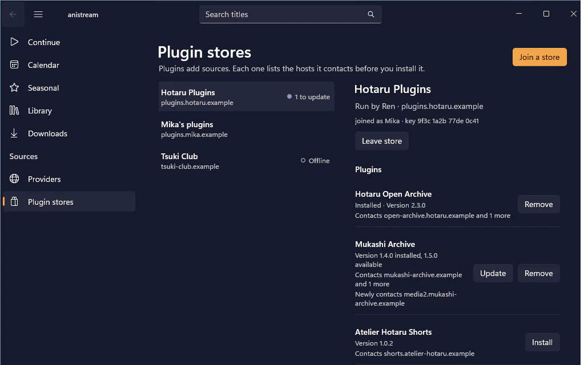Remove the Hotaru Open Archive plugin
Viewport: 588px width, 365px height.
[538, 204]
